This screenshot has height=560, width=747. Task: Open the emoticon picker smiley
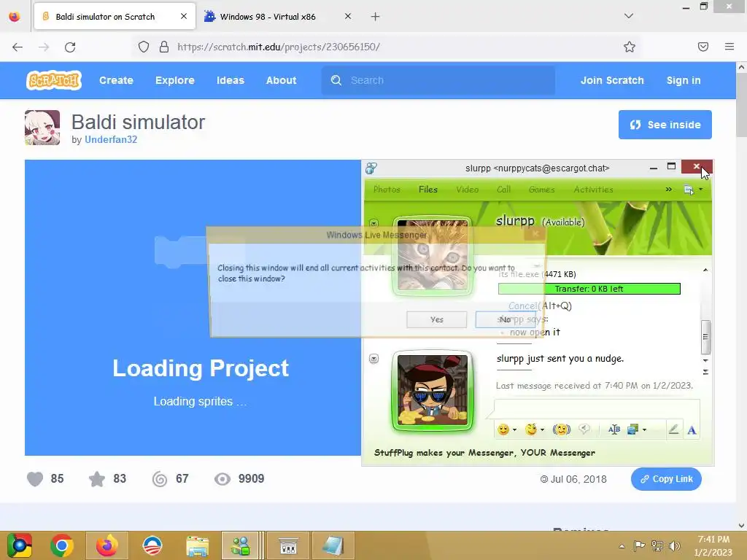click(503, 429)
